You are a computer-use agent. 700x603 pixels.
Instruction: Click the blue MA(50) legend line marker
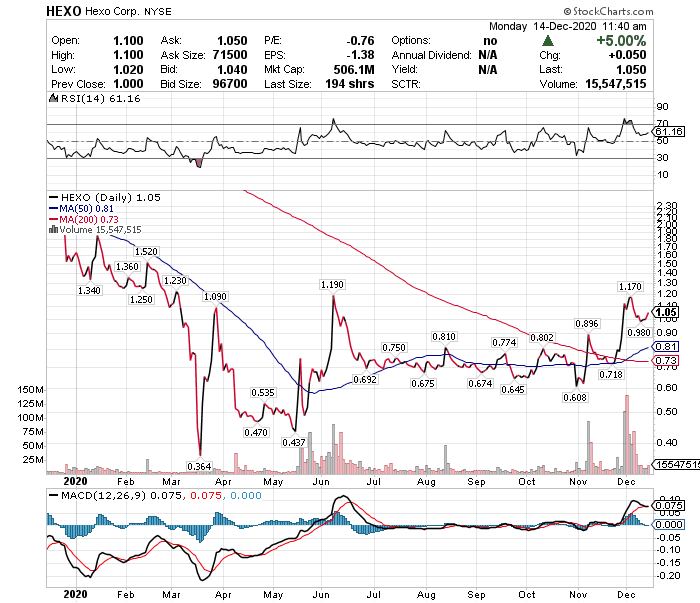(x=53, y=208)
